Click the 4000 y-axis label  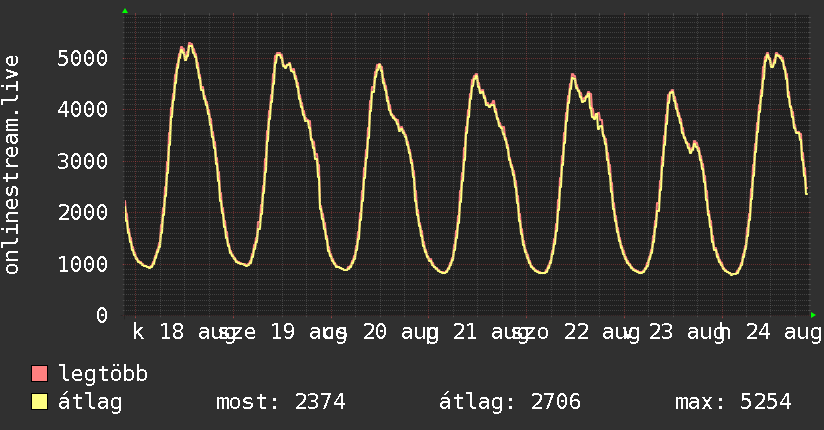click(x=83, y=109)
